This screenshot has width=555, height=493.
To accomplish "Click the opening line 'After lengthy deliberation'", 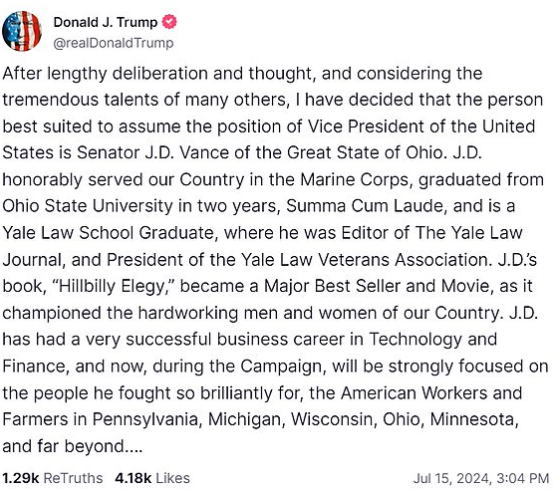I will click(105, 74).
